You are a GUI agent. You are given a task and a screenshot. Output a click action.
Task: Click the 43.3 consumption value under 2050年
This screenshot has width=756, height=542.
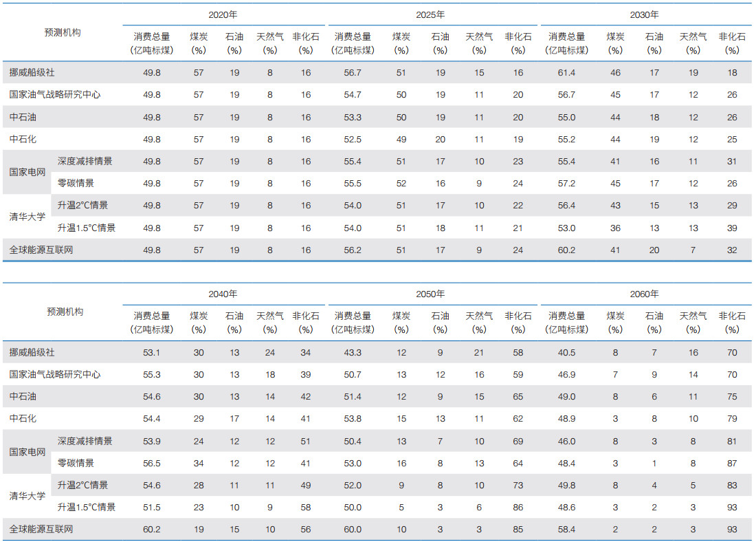pyautogui.click(x=353, y=353)
